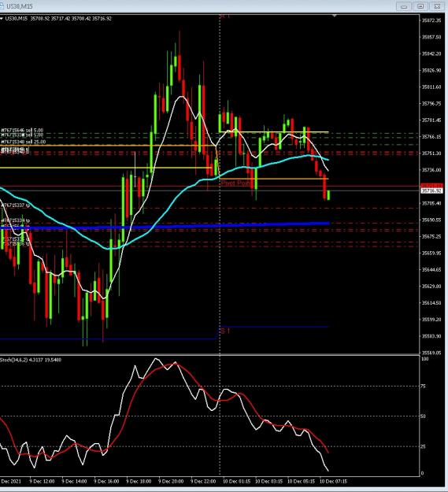The image size is (448, 492).
Task: Click the Pivot Point label on chart
Action: [236, 183]
